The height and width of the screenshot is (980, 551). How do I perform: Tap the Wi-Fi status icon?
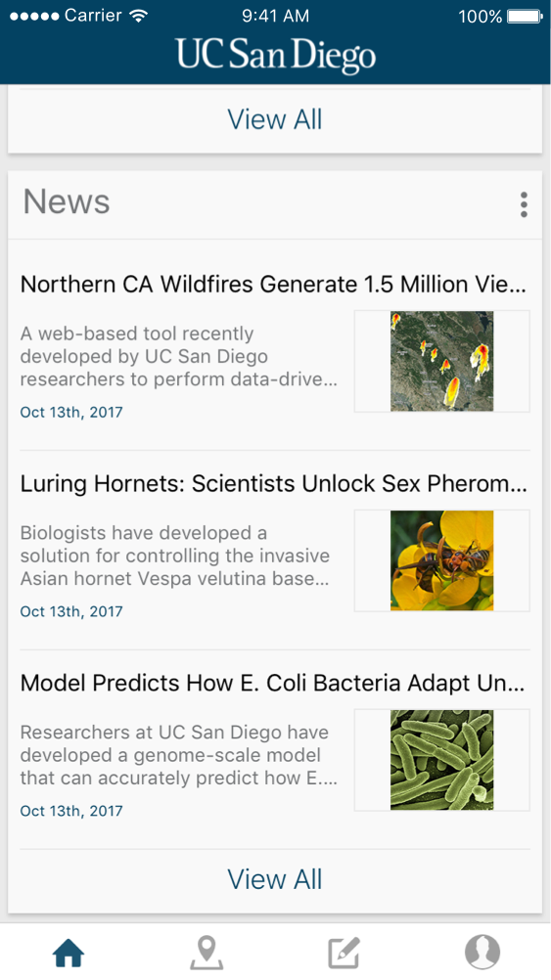138,17
